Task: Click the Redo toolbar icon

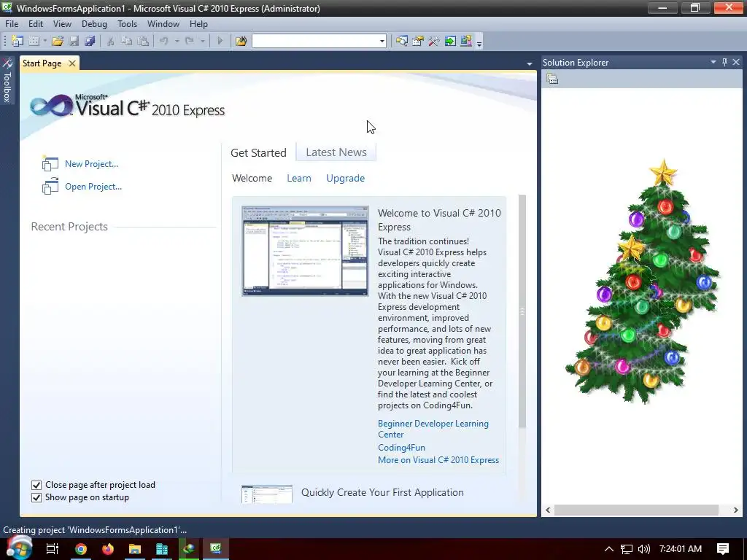Action: tap(190, 42)
